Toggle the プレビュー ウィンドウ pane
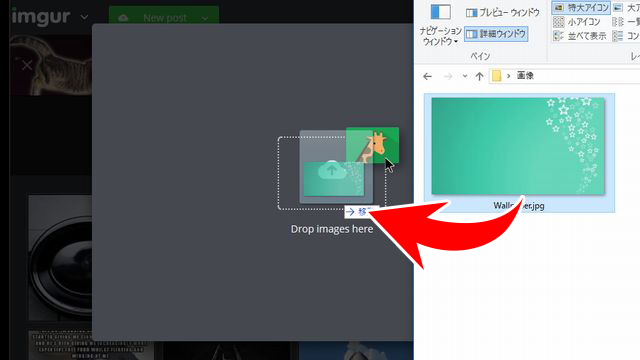Image resolution: width=640 pixels, height=360 pixels. pos(502,13)
